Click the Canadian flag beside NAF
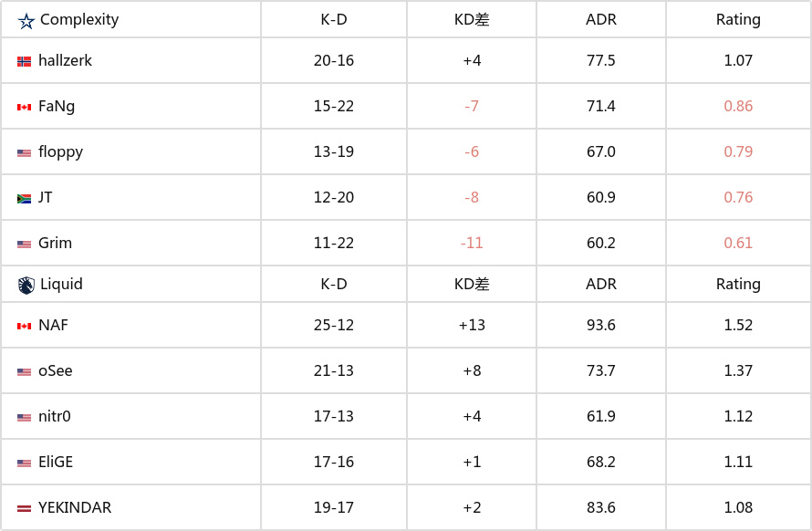Image resolution: width=812 pixels, height=531 pixels. pyautogui.click(x=24, y=326)
